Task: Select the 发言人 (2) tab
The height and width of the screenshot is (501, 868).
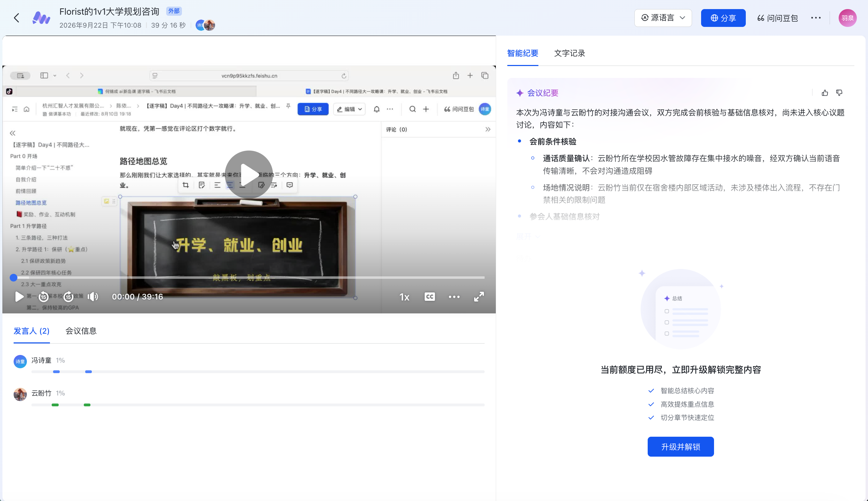Action: click(x=31, y=331)
